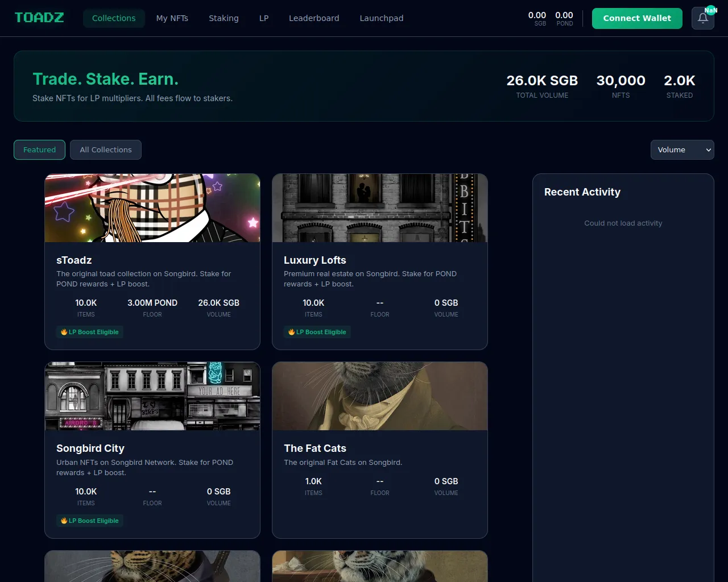
Task: Click The Fat Cats collection title
Action: [315, 448]
